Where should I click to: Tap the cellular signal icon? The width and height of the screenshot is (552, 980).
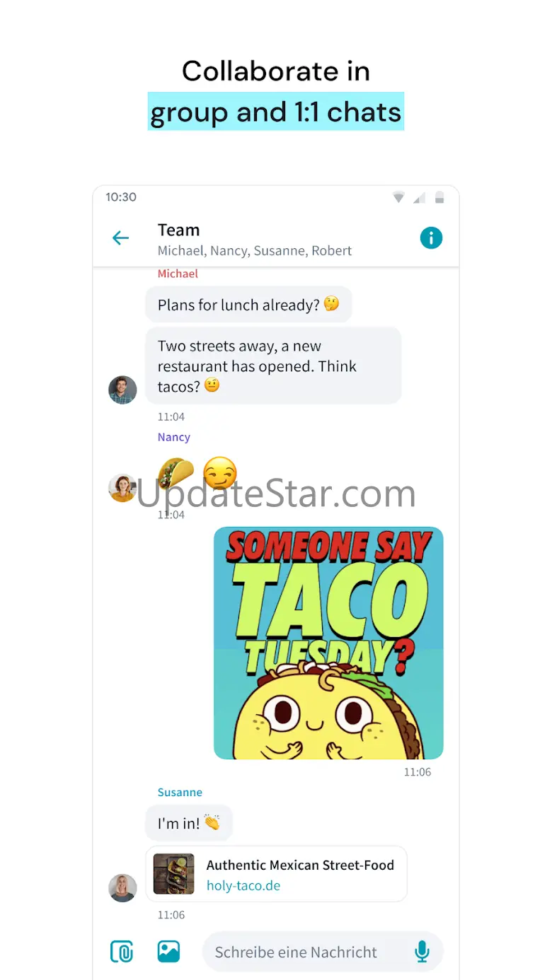coord(420,197)
